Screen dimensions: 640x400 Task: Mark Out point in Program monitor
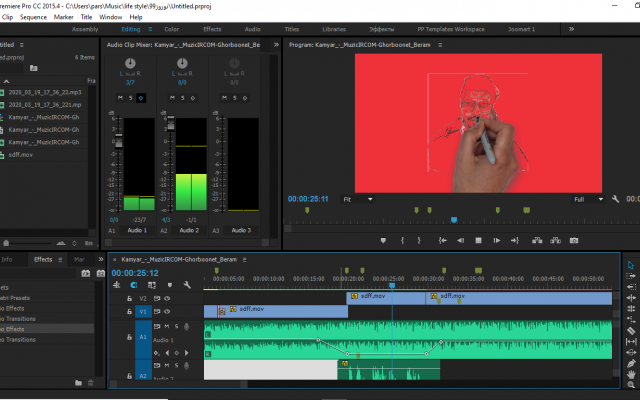coord(419,240)
